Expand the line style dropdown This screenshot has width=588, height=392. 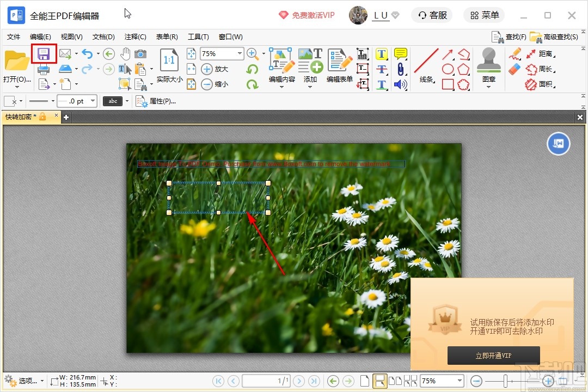[53, 101]
